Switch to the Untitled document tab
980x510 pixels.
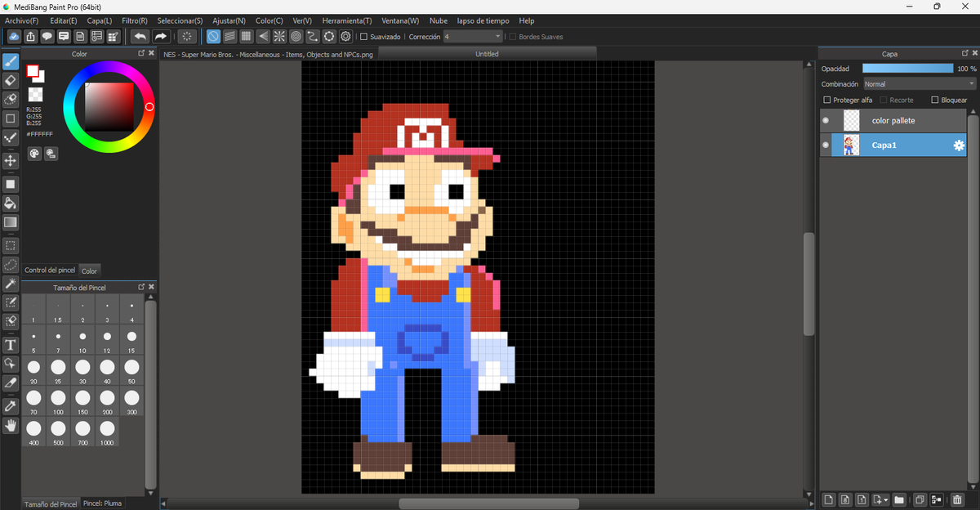[487, 54]
